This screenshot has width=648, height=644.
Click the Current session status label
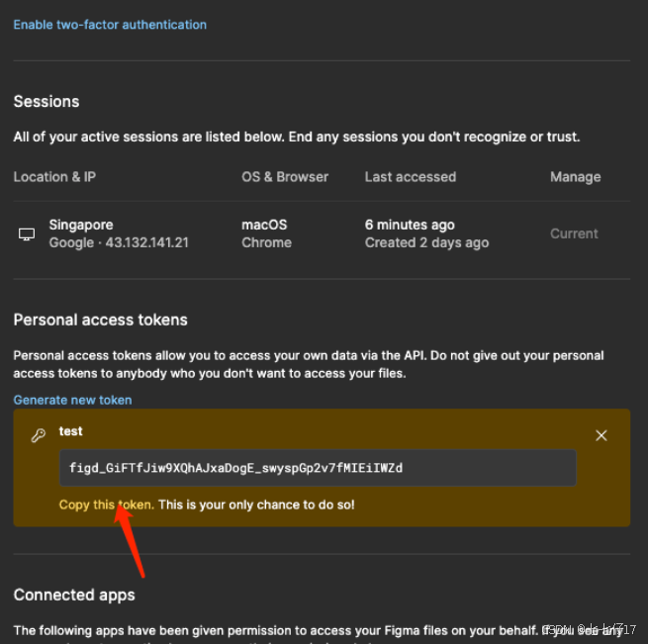[x=574, y=233]
